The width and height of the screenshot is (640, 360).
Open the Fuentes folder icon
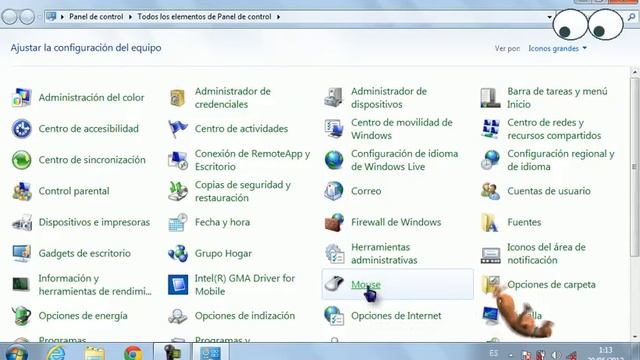pos(490,222)
